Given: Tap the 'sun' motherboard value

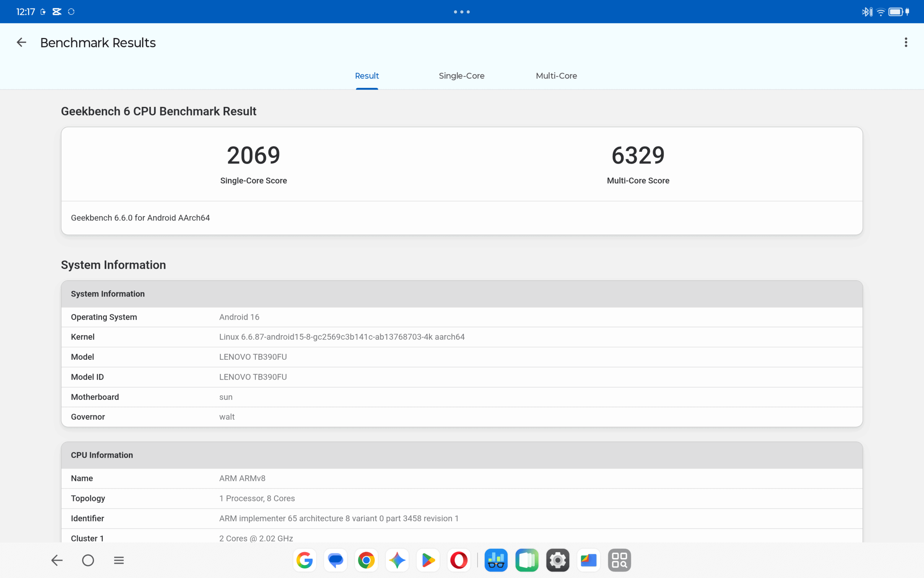Looking at the screenshot, I should (226, 397).
